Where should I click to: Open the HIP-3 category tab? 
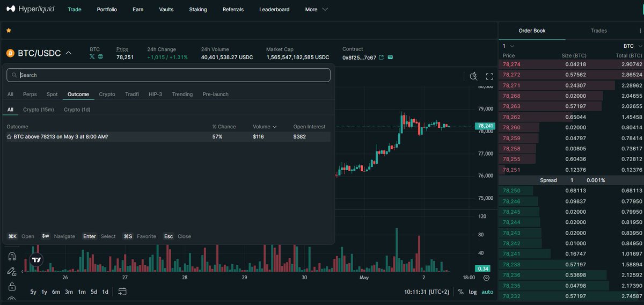tap(155, 94)
